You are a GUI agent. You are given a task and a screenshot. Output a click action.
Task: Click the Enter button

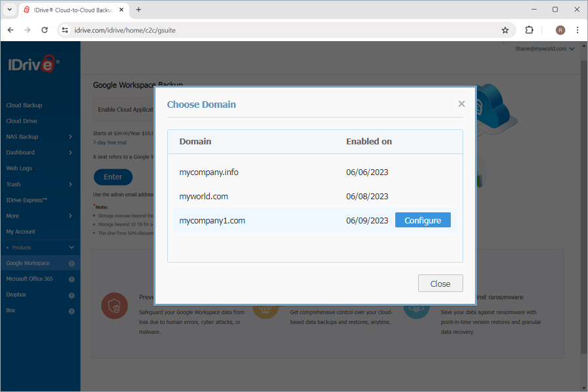click(x=113, y=176)
